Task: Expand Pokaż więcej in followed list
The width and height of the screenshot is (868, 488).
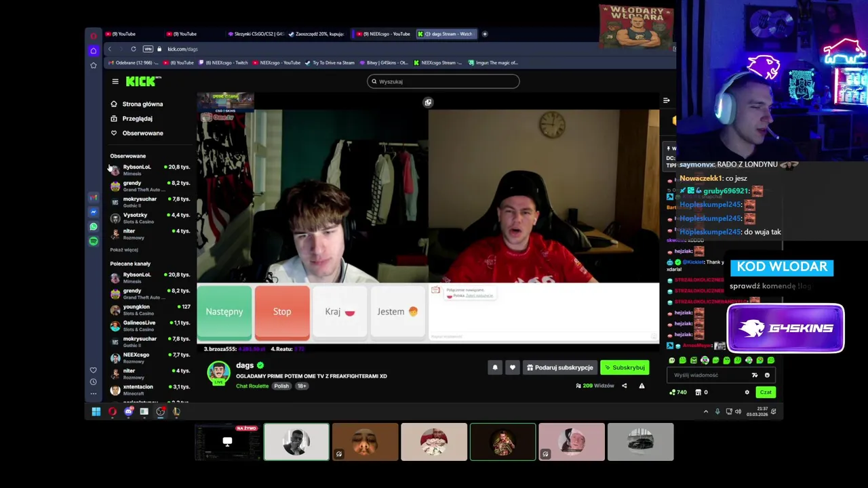Action: (x=124, y=249)
